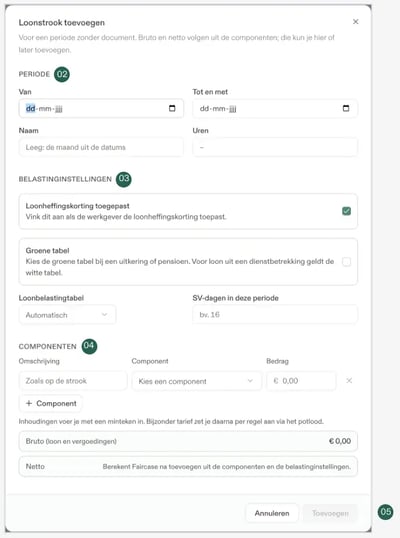Click the Naam input field
The width and height of the screenshot is (400, 538).
tap(101, 147)
